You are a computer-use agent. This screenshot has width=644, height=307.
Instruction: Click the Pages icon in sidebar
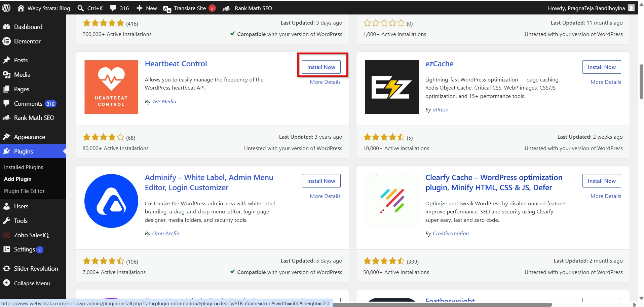[6, 89]
